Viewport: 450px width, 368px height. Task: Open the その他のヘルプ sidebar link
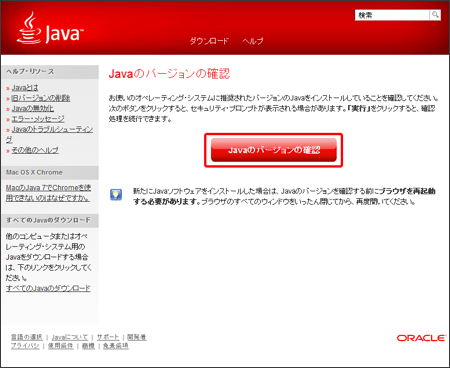35,150
